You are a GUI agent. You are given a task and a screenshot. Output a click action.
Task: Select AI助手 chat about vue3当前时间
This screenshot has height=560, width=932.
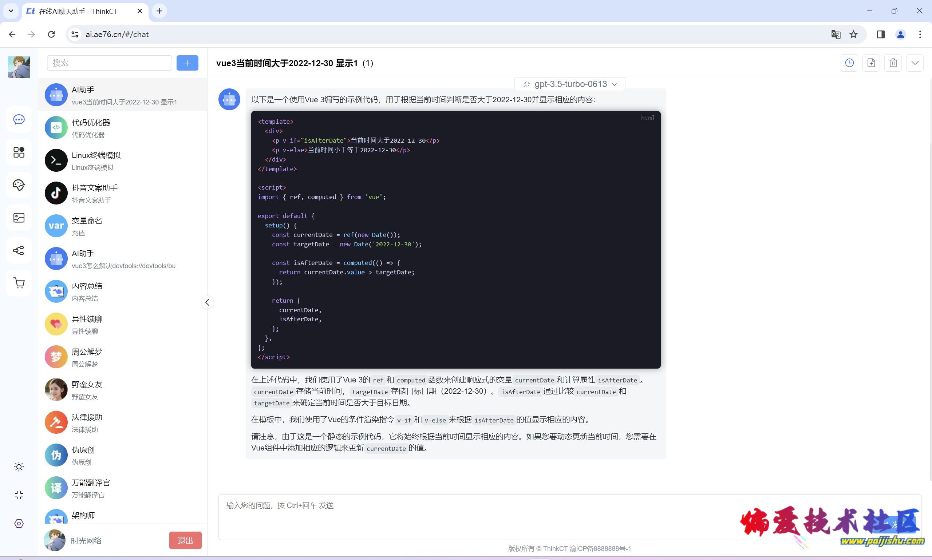click(x=123, y=95)
